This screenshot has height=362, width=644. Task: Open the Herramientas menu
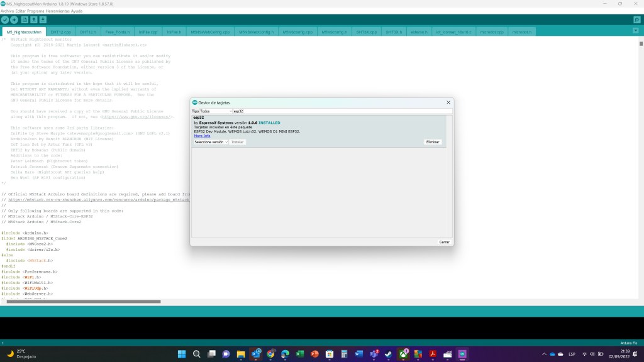pyautogui.click(x=69, y=11)
